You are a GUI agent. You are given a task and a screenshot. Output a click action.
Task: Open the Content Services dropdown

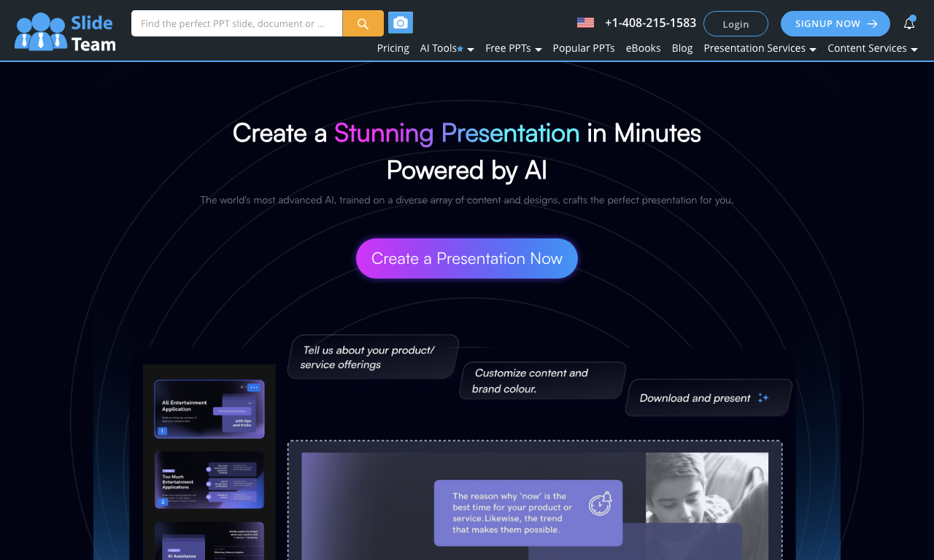[873, 48]
